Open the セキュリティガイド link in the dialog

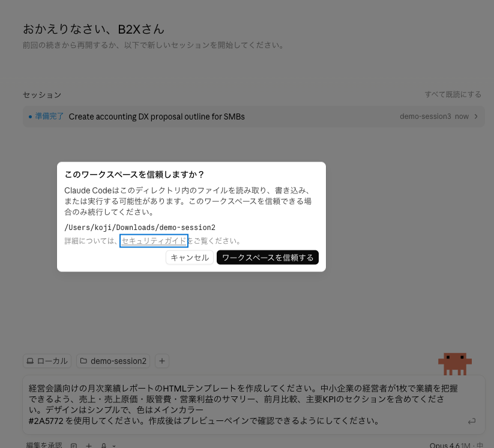tap(154, 240)
